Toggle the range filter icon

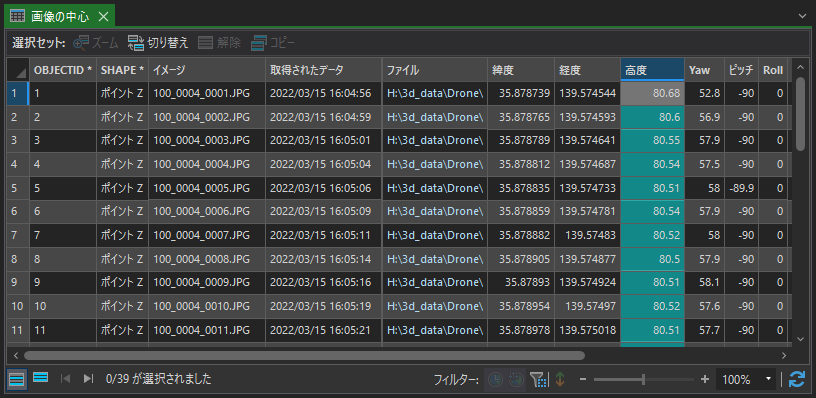point(516,380)
